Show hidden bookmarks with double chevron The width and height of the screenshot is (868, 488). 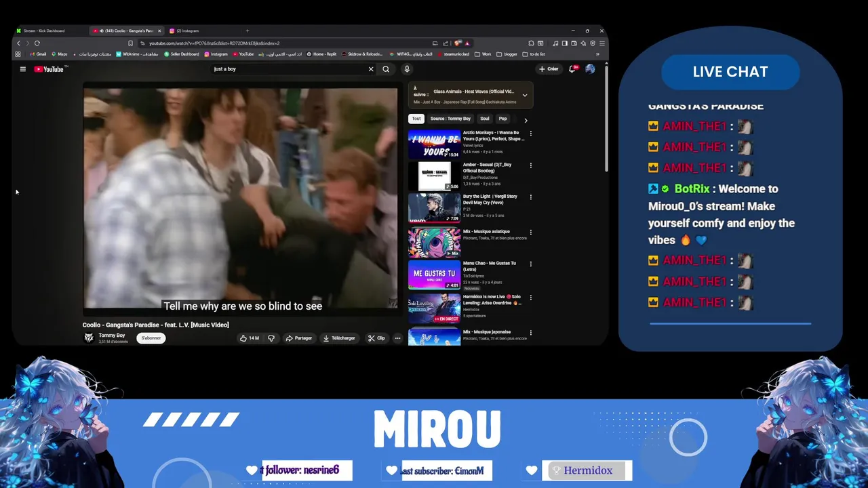[597, 54]
